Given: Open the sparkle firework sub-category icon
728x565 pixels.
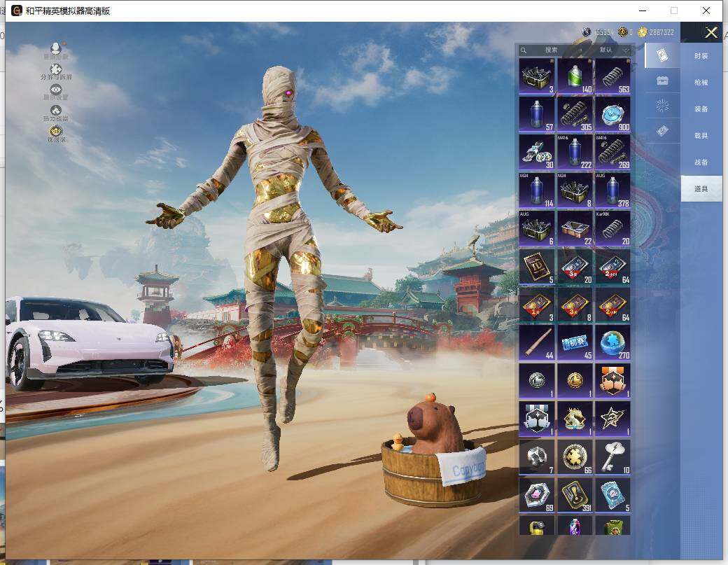Looking at the screenshot, I should (x=662, y=106).
